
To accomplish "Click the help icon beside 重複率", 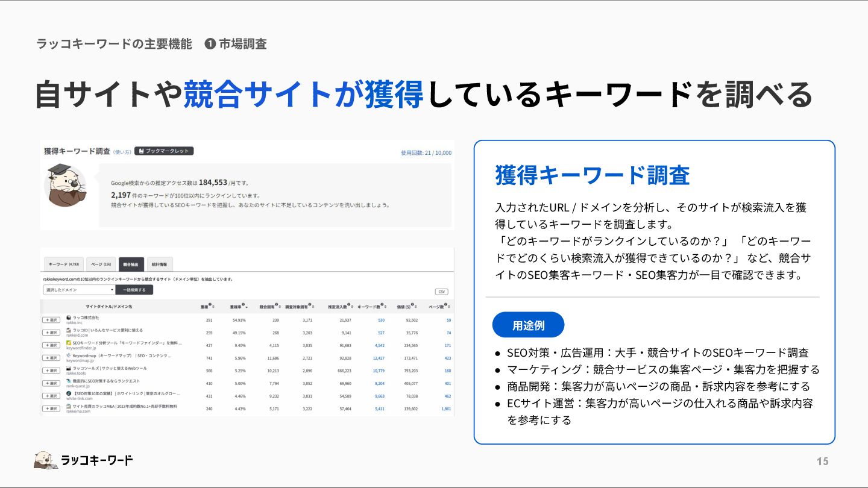I will tap(243, 305).
